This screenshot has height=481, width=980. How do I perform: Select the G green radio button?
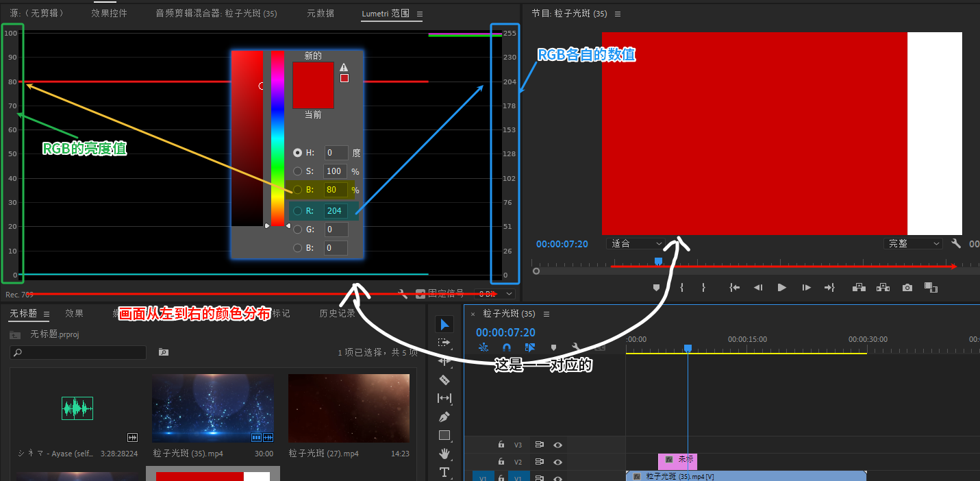(297, 230)
